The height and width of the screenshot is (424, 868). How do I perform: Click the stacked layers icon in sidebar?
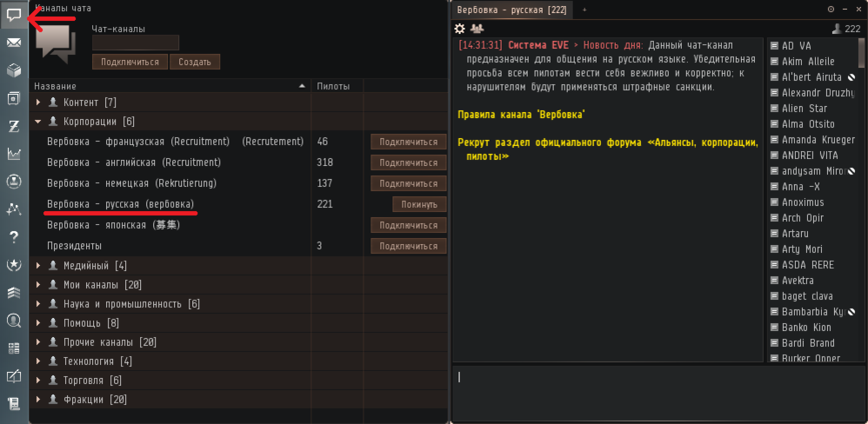[14, 293]
